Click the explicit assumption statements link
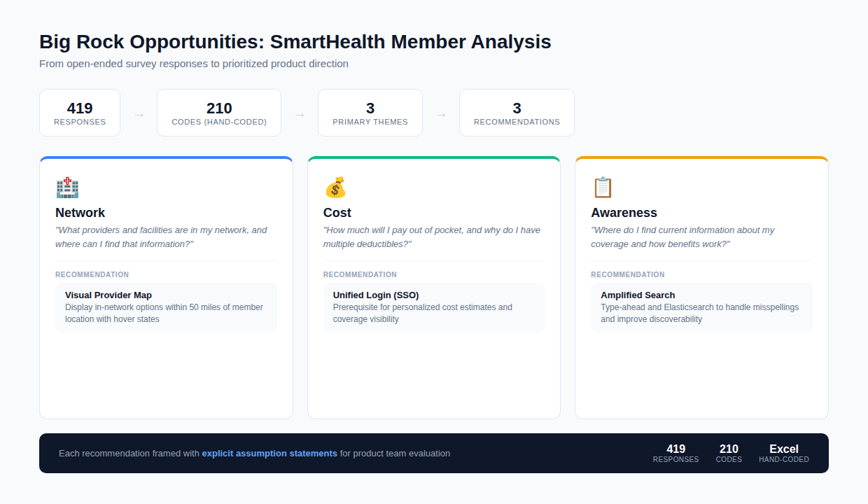 click(269, 454)
